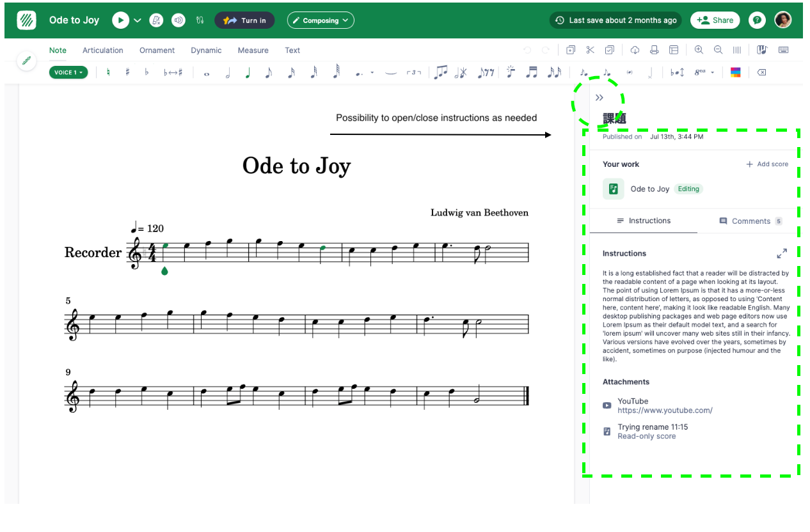Open the Last save history button
This screenshot has width=810, height=532.
(615, 20)
